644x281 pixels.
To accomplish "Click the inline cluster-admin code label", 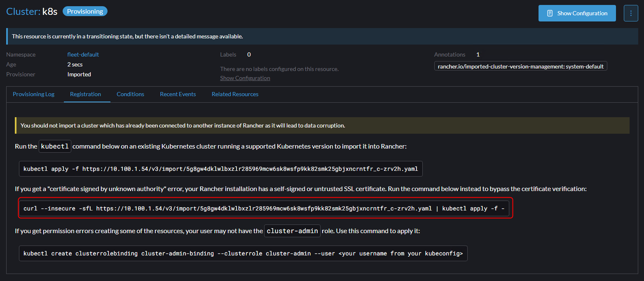I will [x=292, y=231].
